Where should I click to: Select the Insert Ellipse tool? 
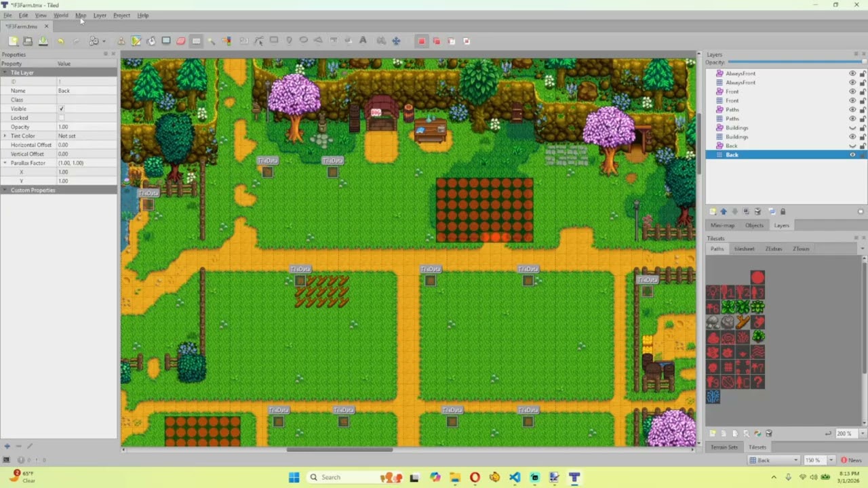tap(304, 41)
